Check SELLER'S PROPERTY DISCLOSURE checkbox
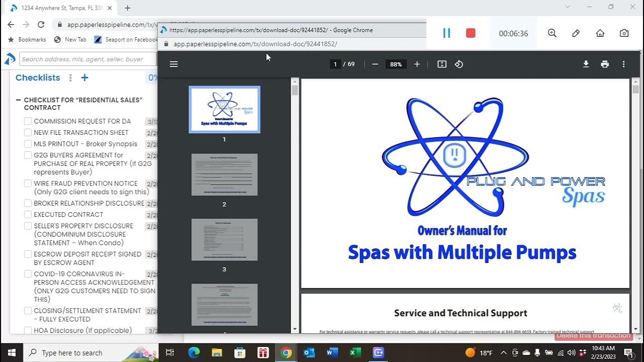Screen dimensions: 644x362 point(28,226)
